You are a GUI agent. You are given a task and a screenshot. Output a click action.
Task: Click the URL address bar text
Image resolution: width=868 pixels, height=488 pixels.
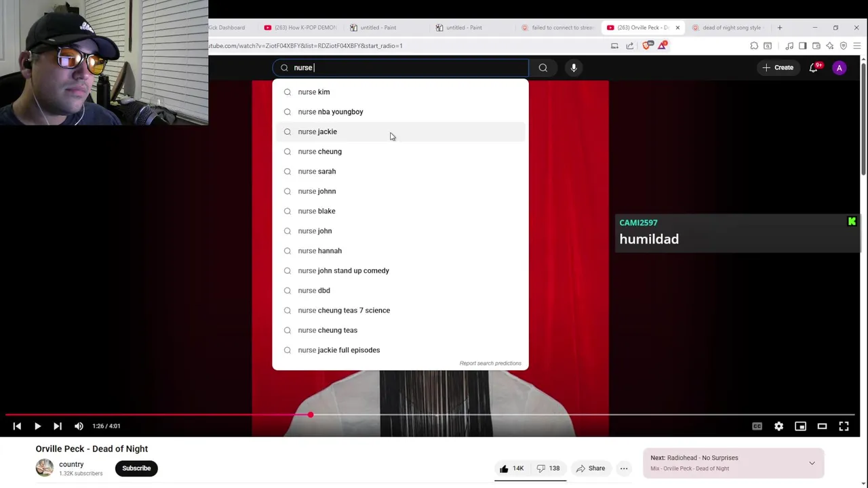tap(306, 45)
